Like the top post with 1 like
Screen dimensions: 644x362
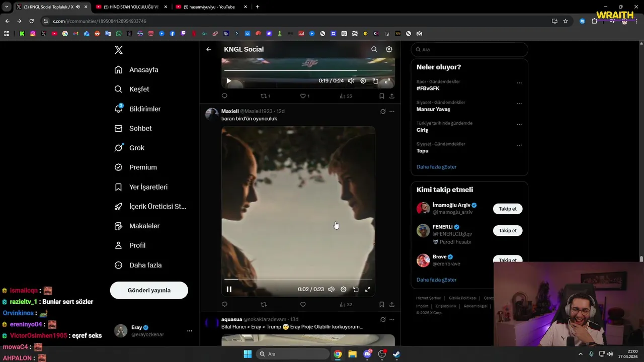(305, 96)
